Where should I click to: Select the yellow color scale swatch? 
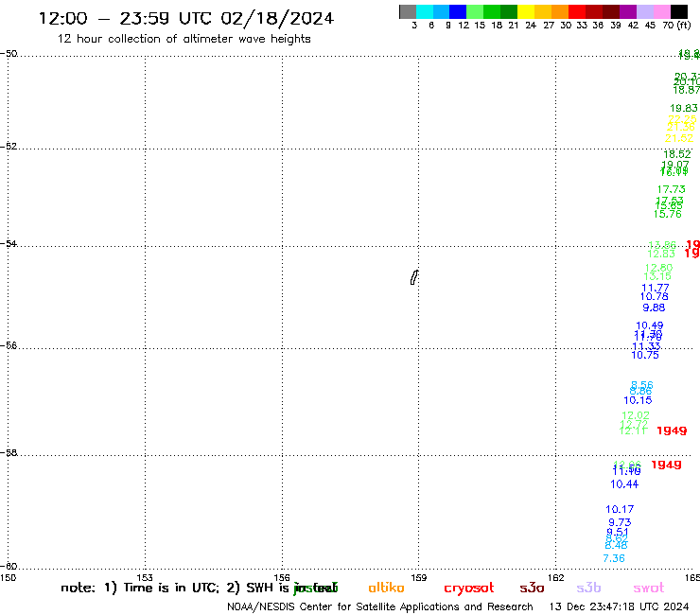[526, 11]
